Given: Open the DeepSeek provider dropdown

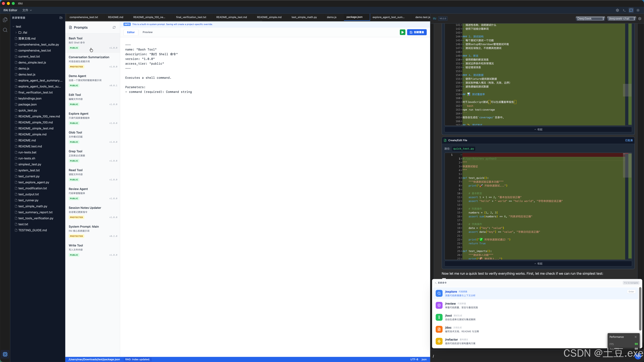Looking at the screenshot, I should click(590, 19).
